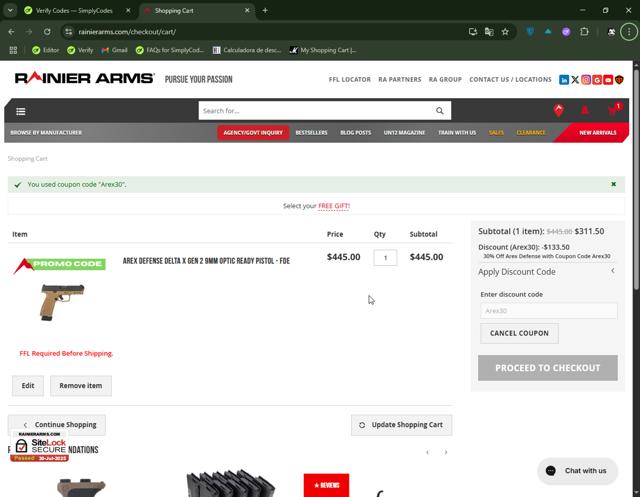Image resolution: width=640 pixels, height=497 pixels.
Task: Click the quantity input box
Action: (x=385, y=257)
